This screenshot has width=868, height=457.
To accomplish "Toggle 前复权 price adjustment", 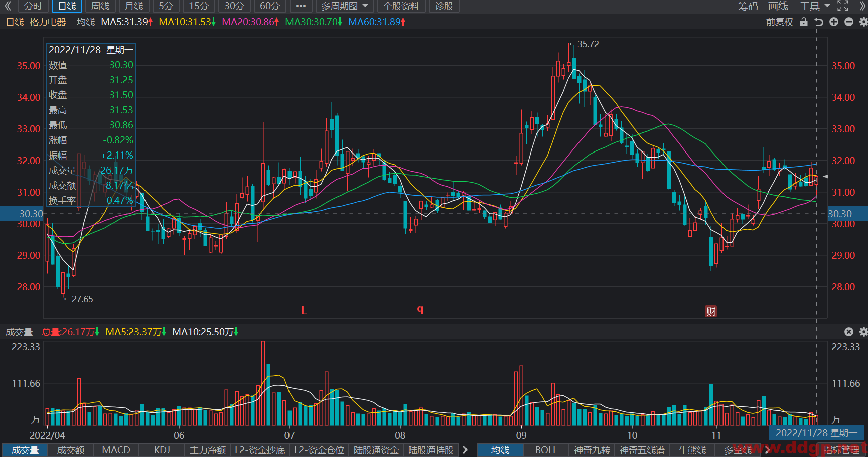I will [x=780, y=22].
